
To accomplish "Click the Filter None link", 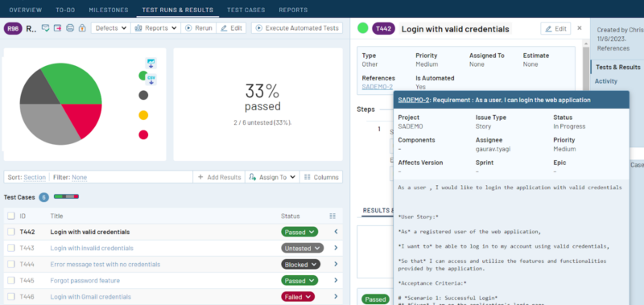I will click(79, 177).
